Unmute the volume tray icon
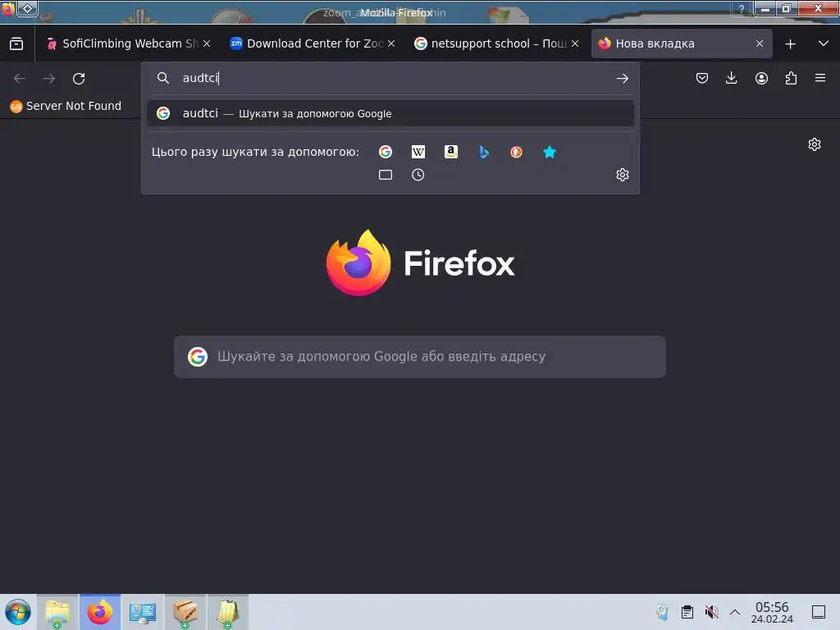840x630 pixels. (x=711, y=612)
